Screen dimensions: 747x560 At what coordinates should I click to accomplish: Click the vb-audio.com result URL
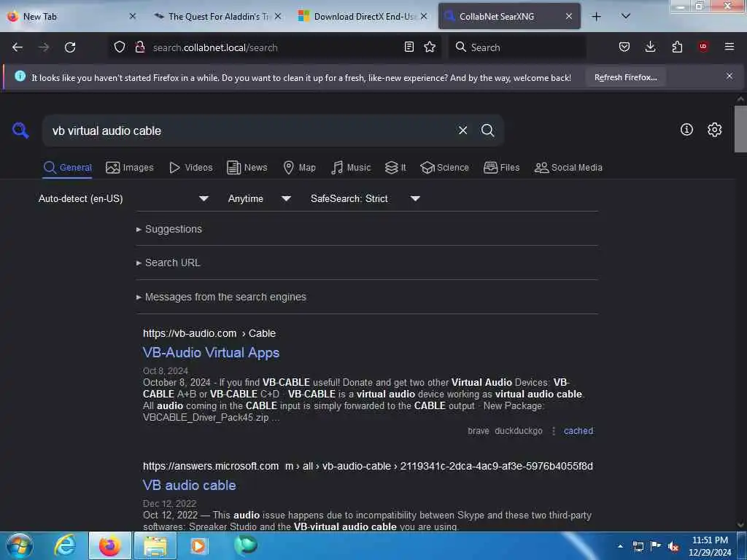point(209,333)
